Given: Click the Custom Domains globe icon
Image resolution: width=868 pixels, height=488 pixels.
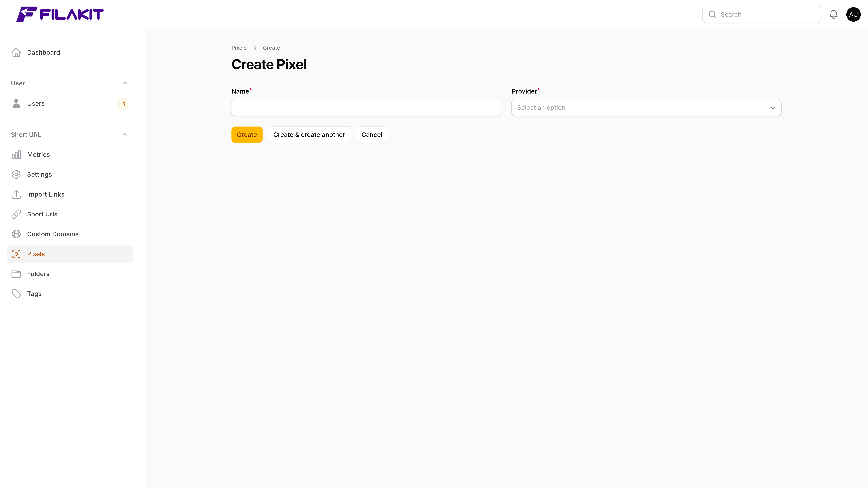Looking at the screenshot, I should pyautogui.click(x=16, y=234).
